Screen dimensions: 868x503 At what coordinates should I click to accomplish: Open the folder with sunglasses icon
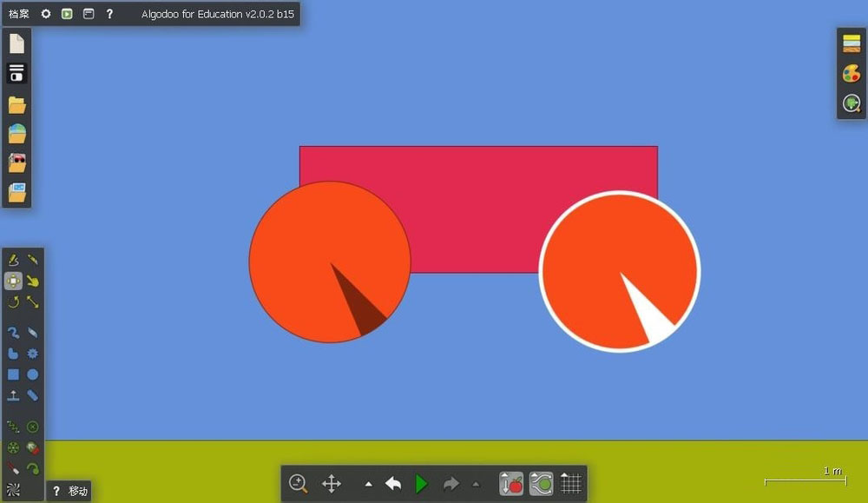(16, 162)
